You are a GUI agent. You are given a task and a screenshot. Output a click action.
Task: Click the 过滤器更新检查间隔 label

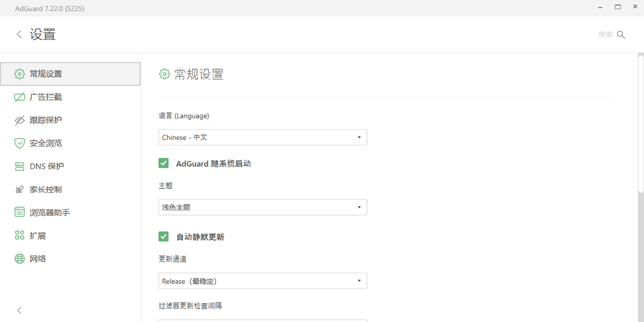coord(191,306)
